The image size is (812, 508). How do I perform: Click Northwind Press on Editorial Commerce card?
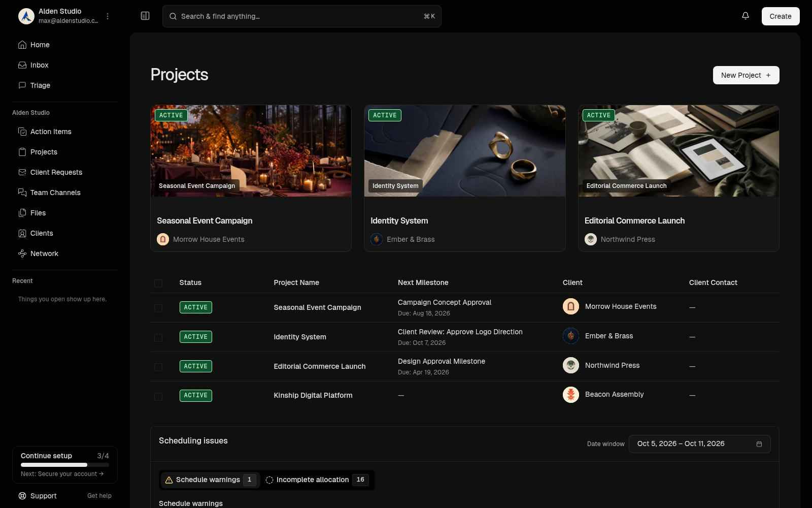pos(628,239)
